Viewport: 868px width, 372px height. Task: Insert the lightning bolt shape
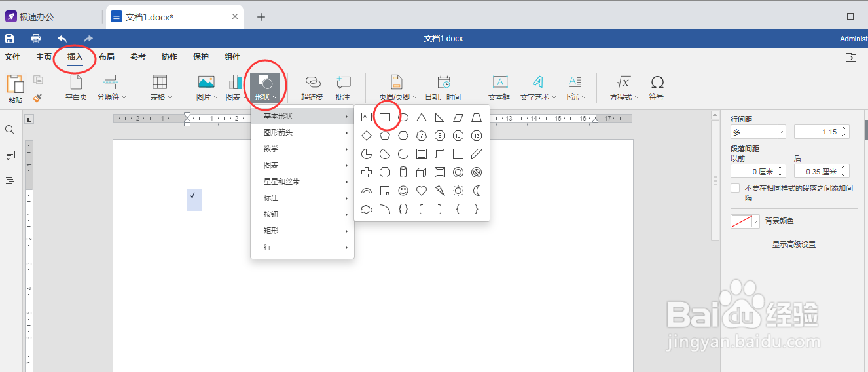440,191
